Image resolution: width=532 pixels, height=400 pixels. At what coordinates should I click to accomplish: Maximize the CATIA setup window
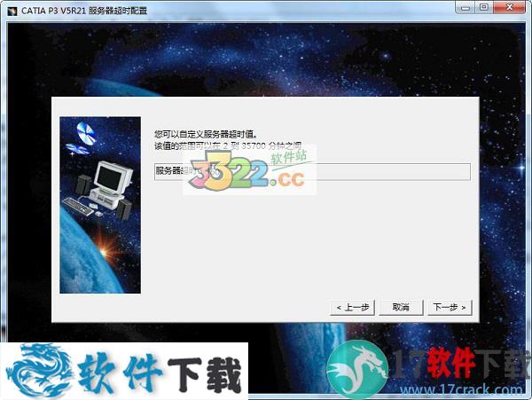(484, 7)
